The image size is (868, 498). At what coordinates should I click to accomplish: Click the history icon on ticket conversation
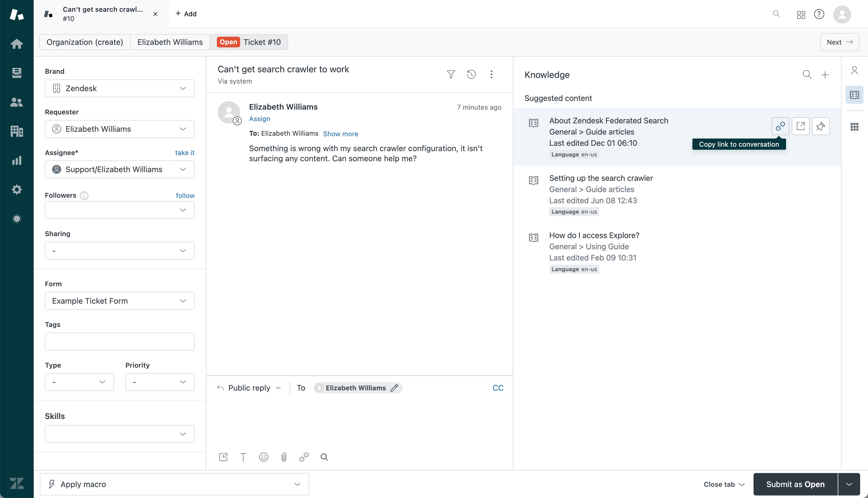[x=471, y=74]
